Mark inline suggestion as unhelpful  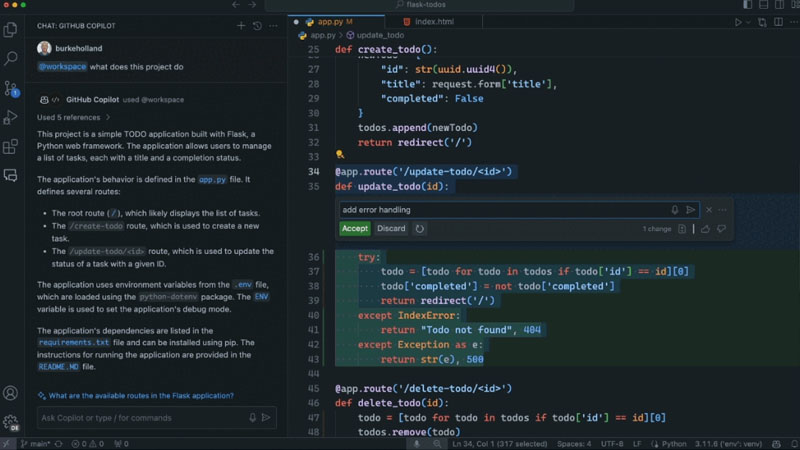(x=721, y=229)
